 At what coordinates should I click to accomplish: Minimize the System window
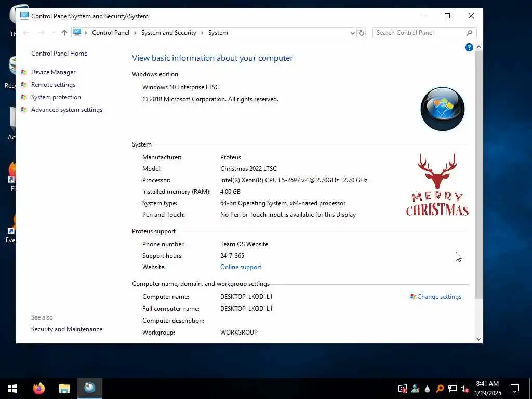(424, 16)
